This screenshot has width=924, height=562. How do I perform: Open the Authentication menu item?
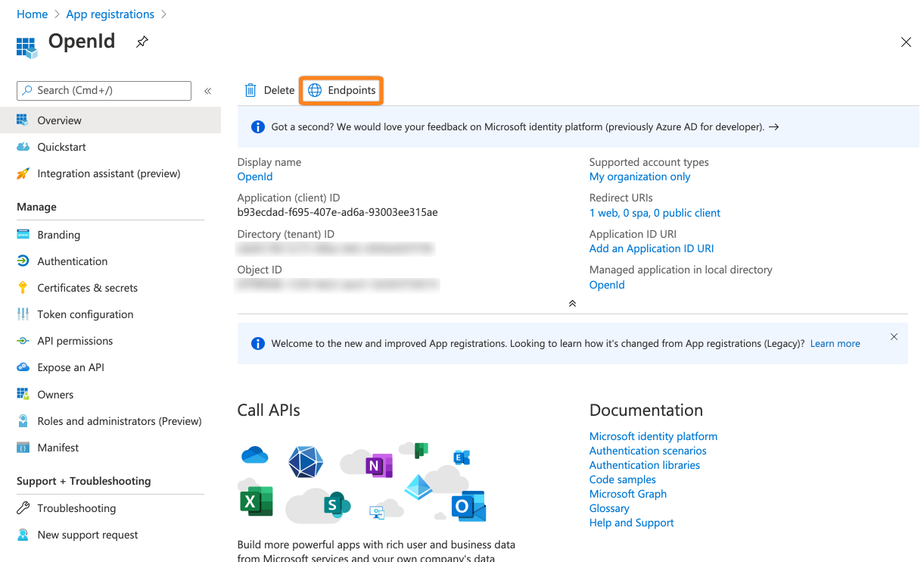[73, 261]
